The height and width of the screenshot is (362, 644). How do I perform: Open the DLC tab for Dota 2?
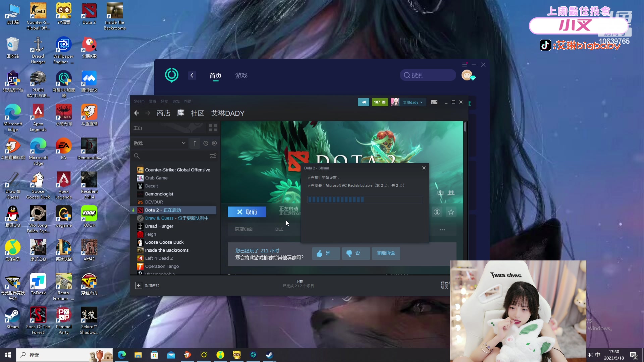279,229
